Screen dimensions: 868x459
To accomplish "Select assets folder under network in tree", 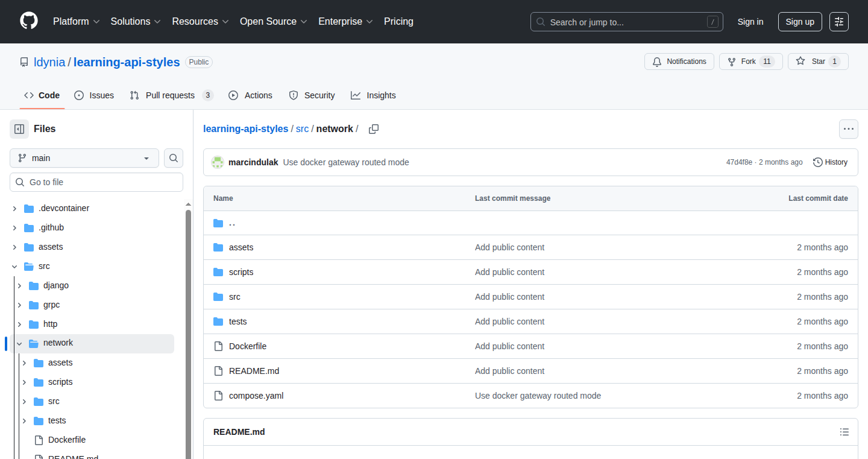I will tap(60, 363).
